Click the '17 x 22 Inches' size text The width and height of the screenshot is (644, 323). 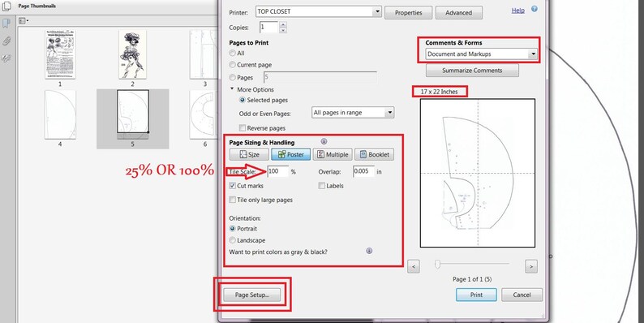(x=439, y=92)
